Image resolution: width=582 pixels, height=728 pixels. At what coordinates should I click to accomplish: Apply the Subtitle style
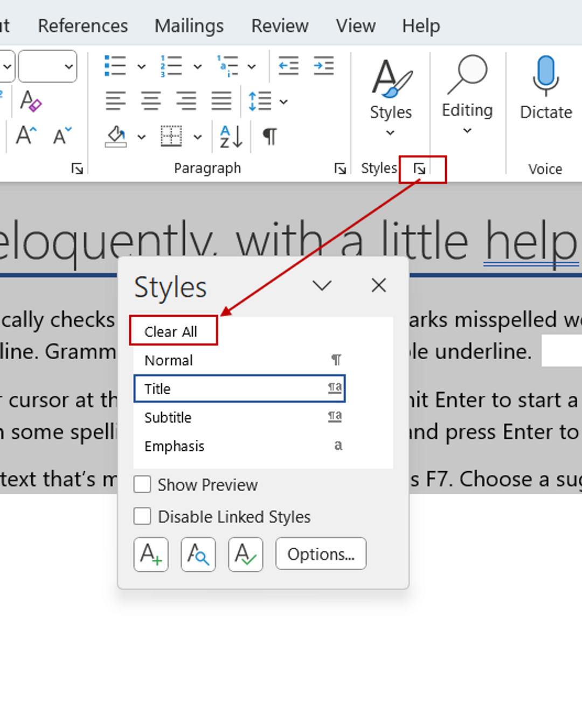click(x=168, y=417)
